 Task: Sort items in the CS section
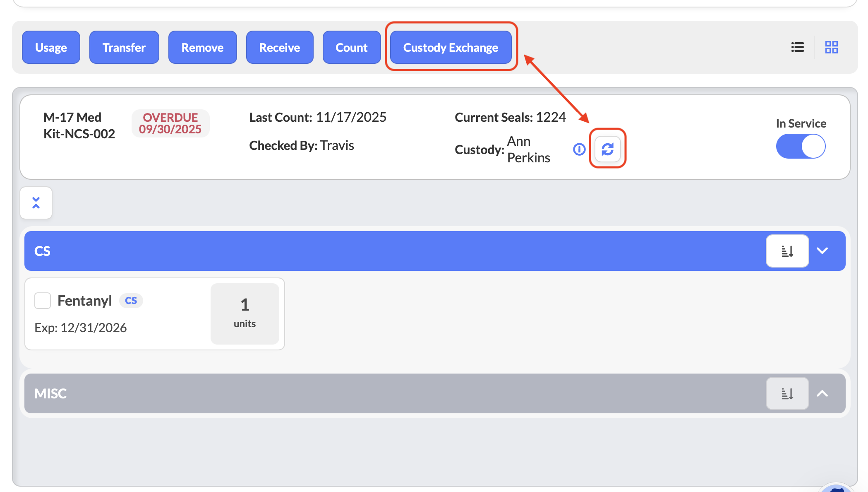[x=787, y=251]
